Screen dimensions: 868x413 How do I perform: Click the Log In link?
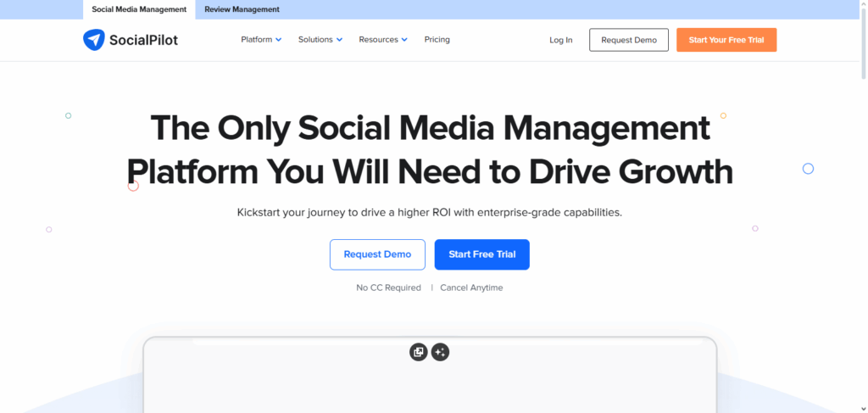(x=561, y=40)
